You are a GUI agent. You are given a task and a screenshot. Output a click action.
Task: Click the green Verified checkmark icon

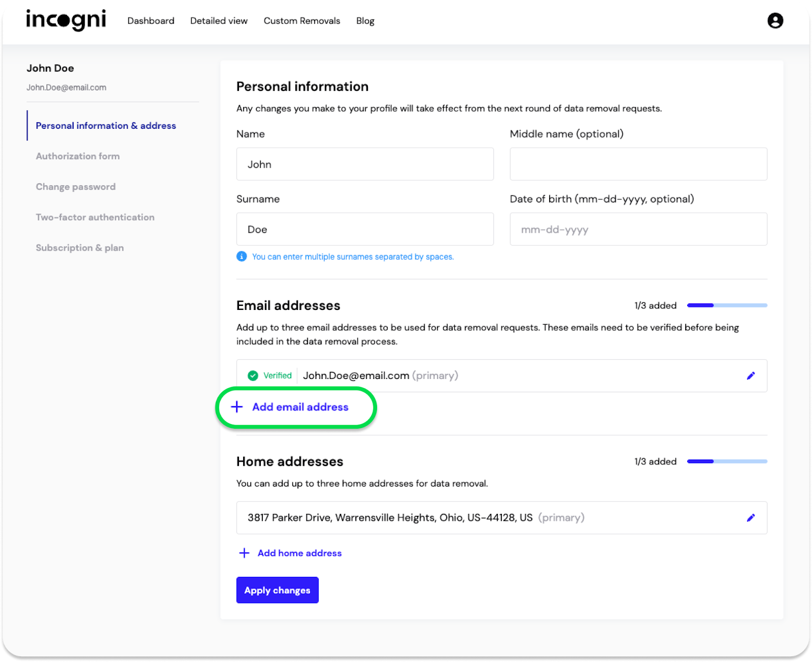253,376
